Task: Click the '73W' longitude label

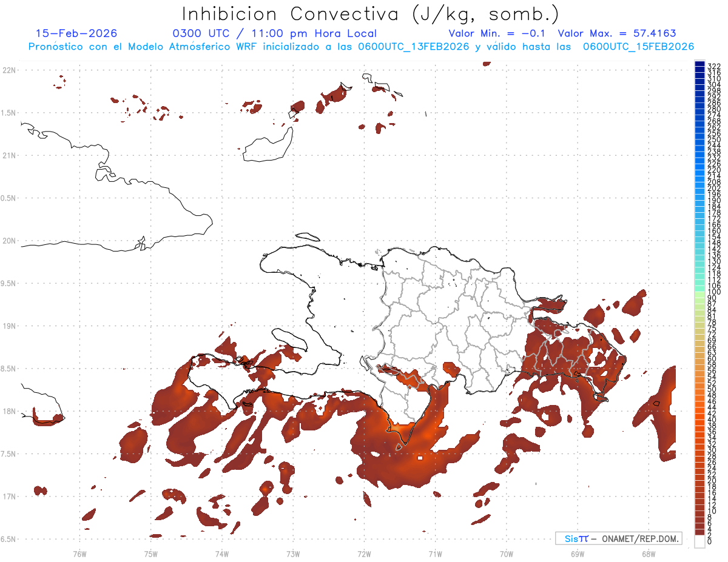Action: pos(293,553)
